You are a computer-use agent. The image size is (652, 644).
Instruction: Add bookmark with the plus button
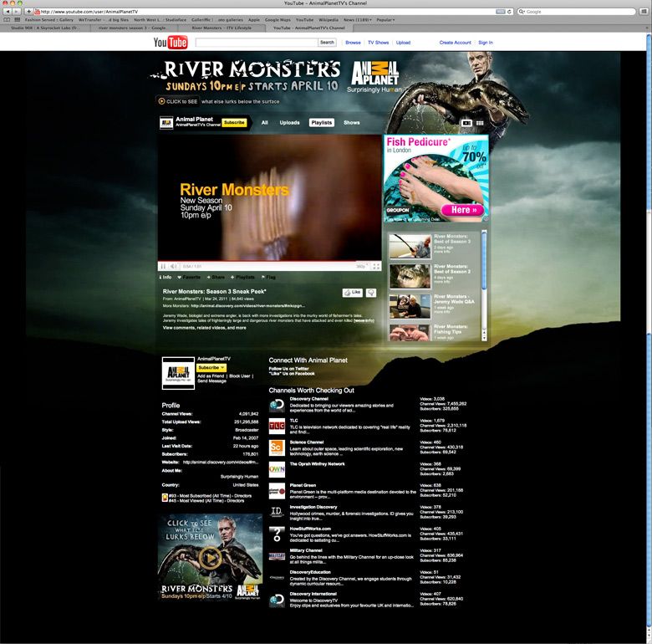(x=28, y=12)
